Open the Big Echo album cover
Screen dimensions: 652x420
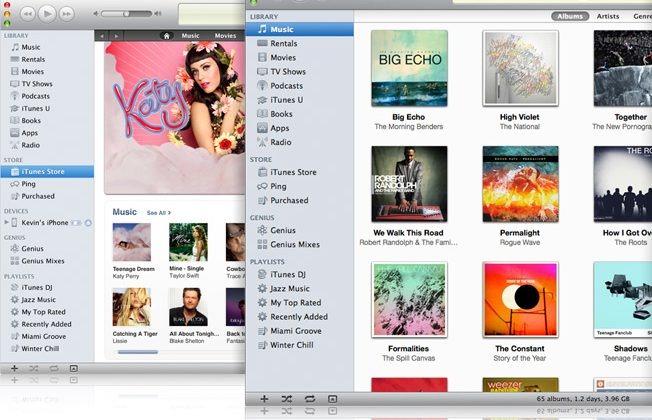[x=409, y=68]
